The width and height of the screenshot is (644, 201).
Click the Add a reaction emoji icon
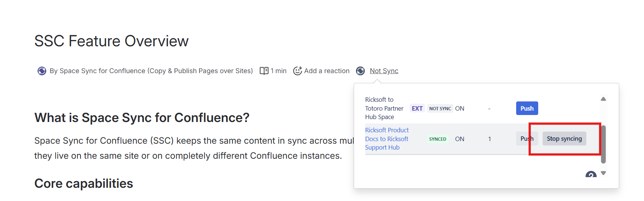click(298, 71)
